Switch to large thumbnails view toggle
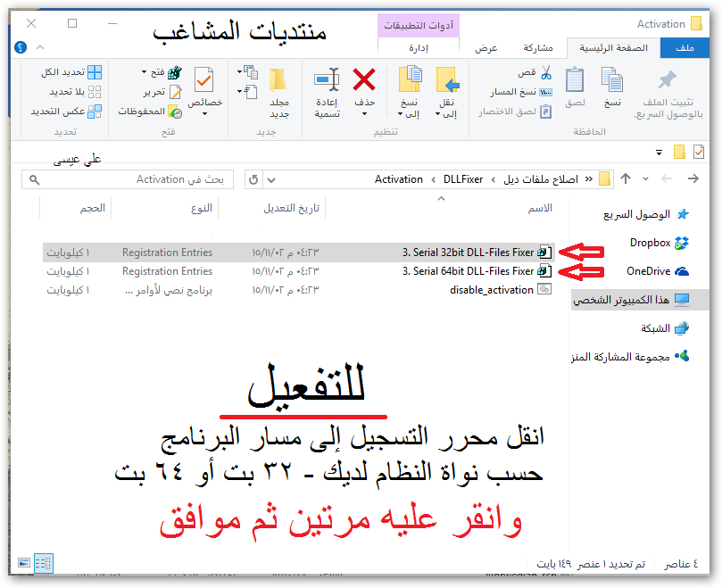 23,563
